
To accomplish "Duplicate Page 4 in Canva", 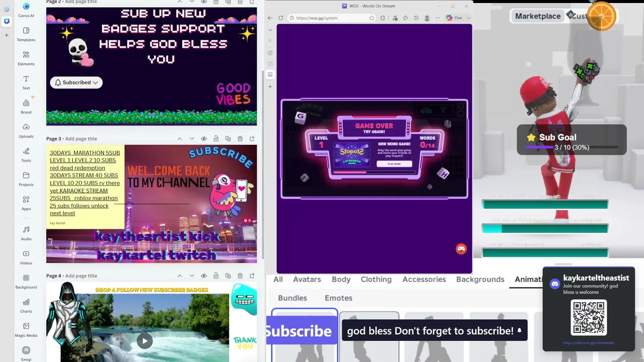I will 228,276.
